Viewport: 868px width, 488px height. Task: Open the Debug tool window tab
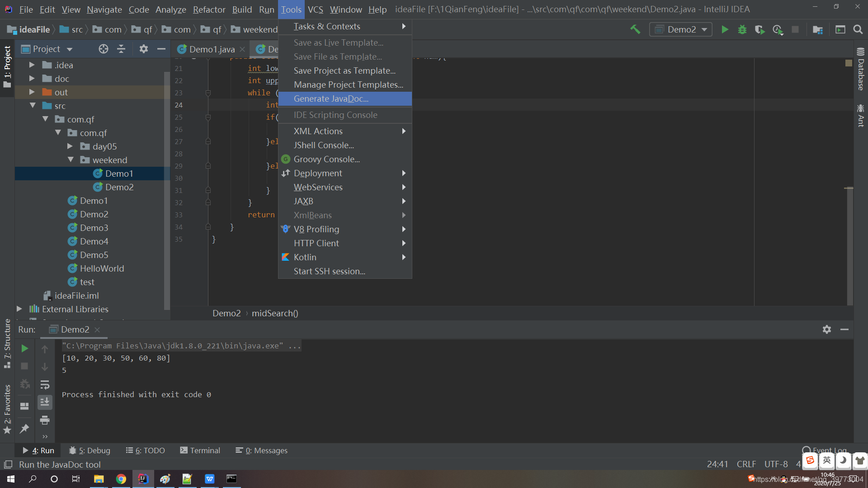[90, 450]
